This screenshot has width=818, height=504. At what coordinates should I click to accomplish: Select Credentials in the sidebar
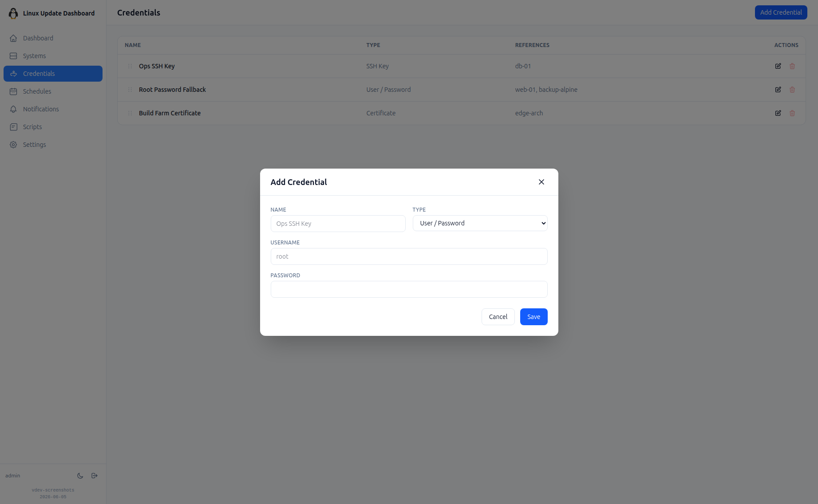click(53, 74)
